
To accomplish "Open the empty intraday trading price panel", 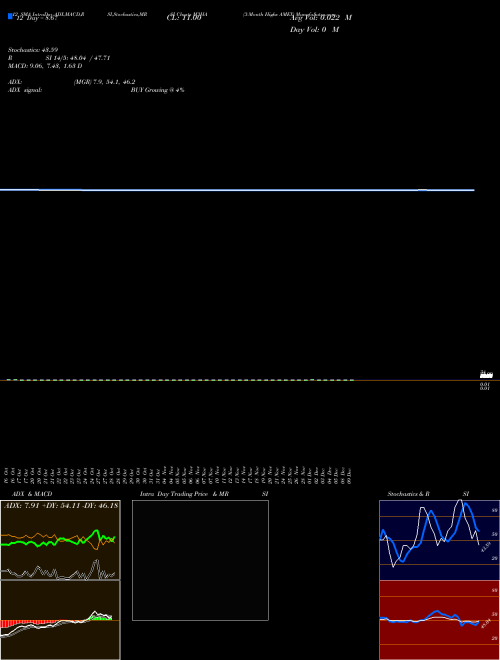I will click(200, 560).
